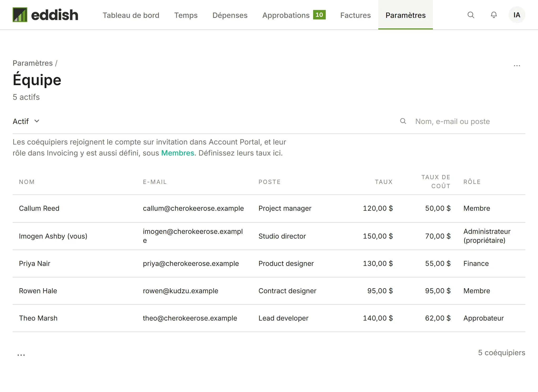Click the eddish logo icon
Image resolution: width=538 pixels, height=392 pixels.
pos(20,15)
